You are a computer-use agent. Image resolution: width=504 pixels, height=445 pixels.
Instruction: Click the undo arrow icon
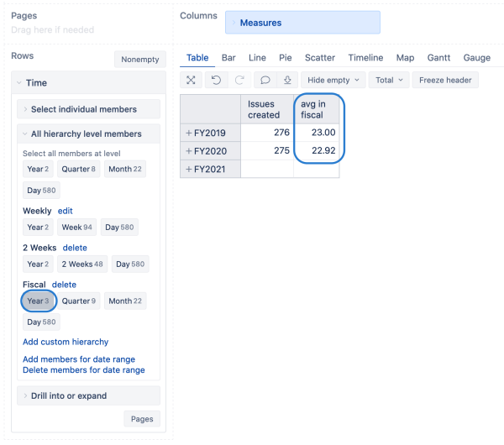click(x=217, y=80)
